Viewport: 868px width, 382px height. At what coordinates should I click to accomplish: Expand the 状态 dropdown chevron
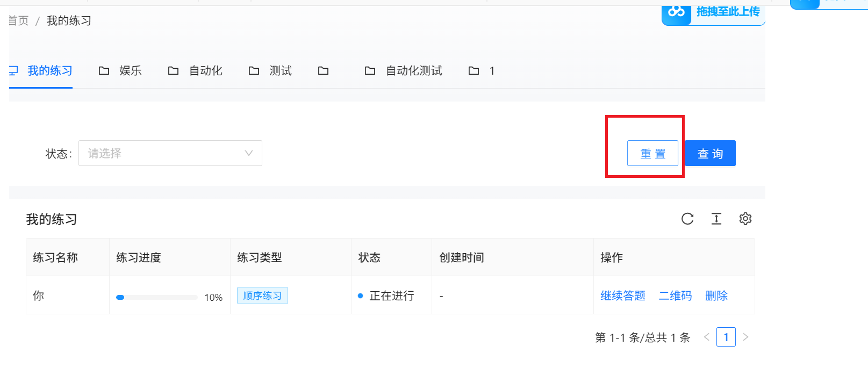249,153
